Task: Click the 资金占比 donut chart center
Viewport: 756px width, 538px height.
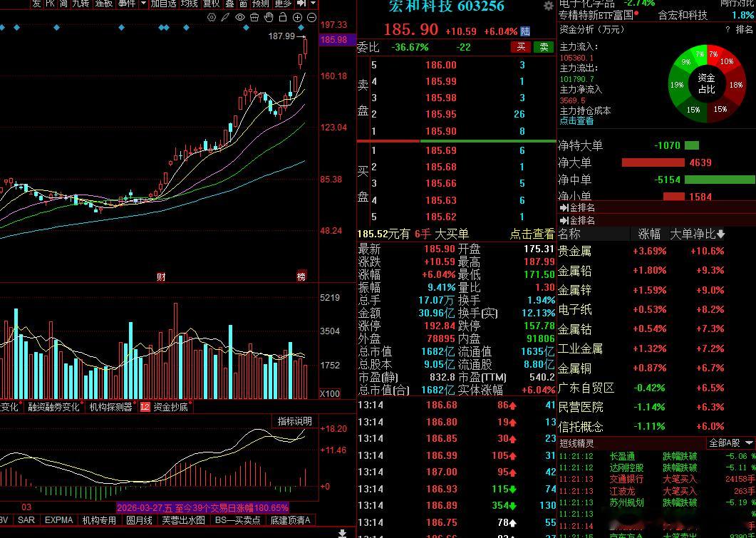Action: point(706,83)
